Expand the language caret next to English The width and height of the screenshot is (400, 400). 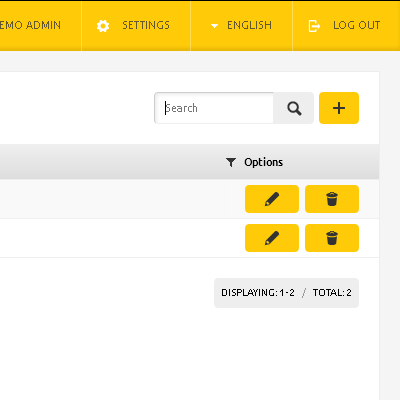(214, 26)
